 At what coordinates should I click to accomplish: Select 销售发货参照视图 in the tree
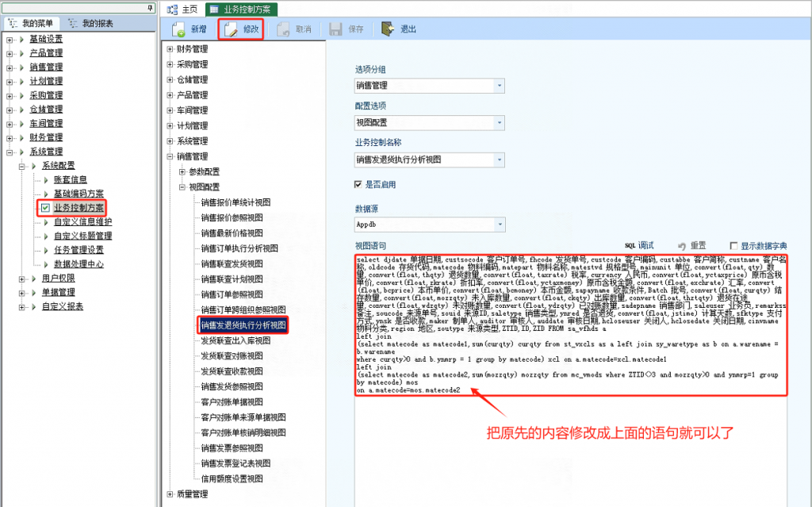click(x=232, y=385)
